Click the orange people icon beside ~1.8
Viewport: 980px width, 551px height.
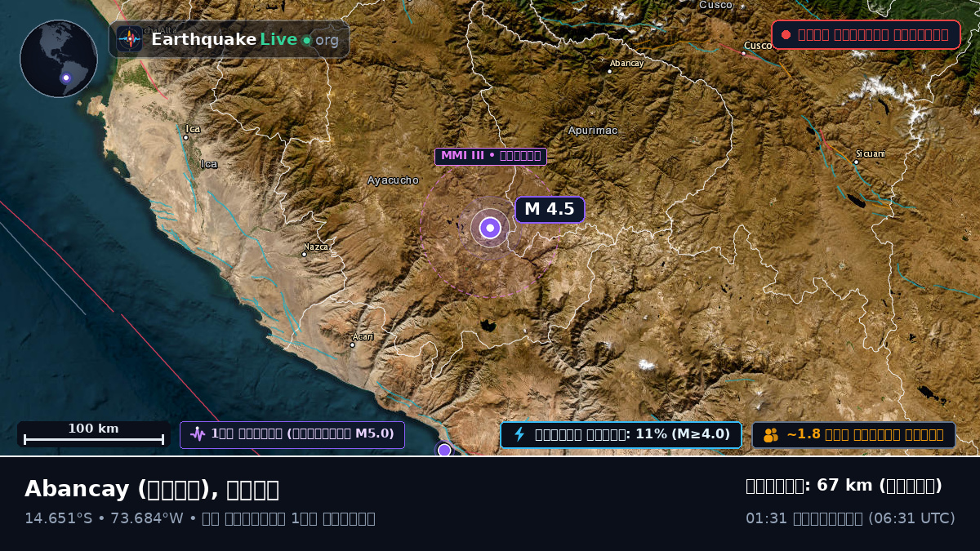pos(771,435)
